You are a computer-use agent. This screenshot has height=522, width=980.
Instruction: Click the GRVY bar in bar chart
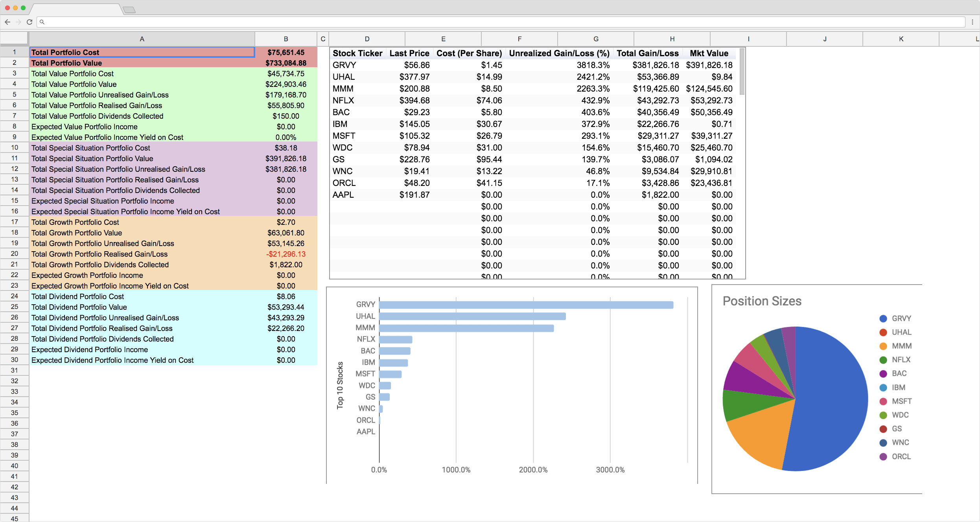pyautogui.click(x=525, y=305)
